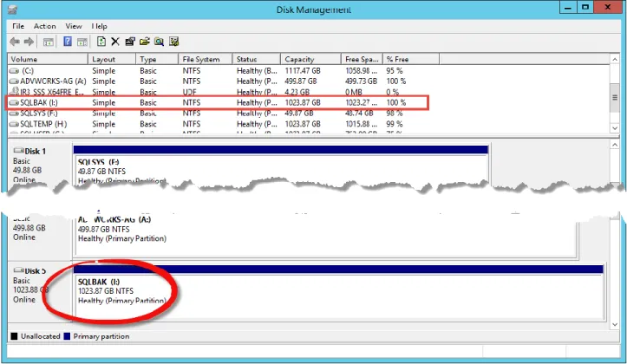The width and height of the screenshot is (627, 364).
Task: Select SQLSYS (F:) partition block in Disk 1
Action: pyautogui.click(x=281, y=166)
